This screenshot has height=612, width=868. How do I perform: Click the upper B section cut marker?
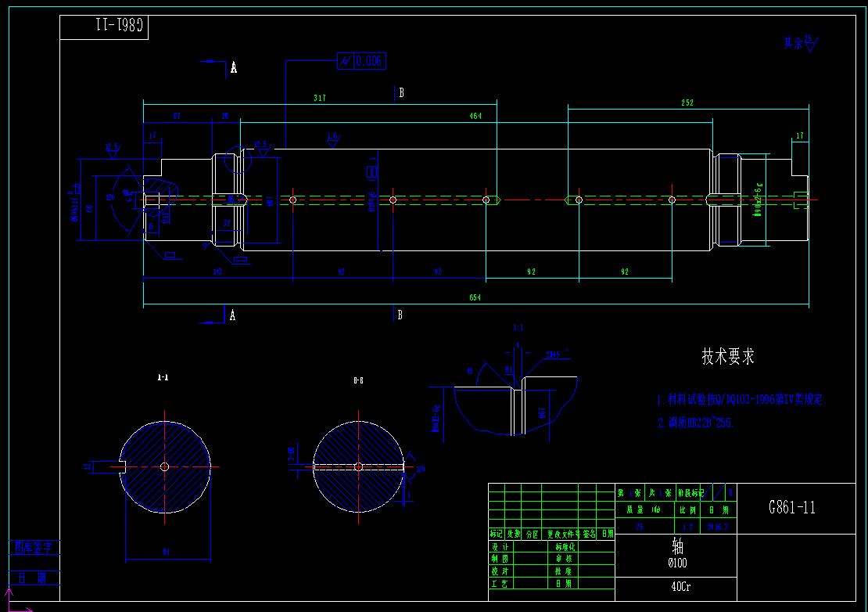click(x=399, y=93)
